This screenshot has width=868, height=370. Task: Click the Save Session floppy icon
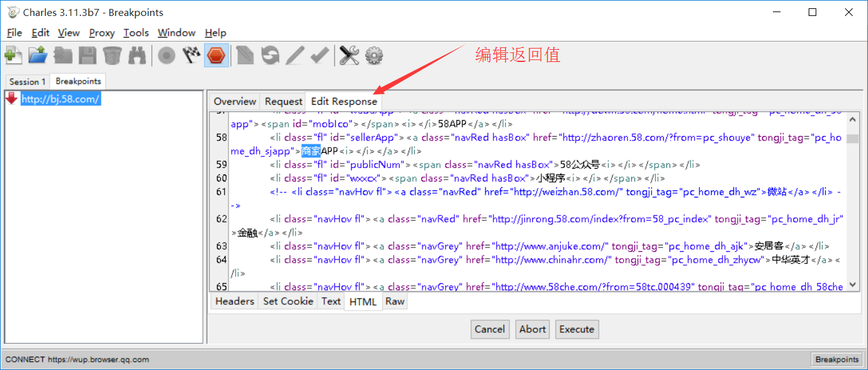click(x=87, y=56)
